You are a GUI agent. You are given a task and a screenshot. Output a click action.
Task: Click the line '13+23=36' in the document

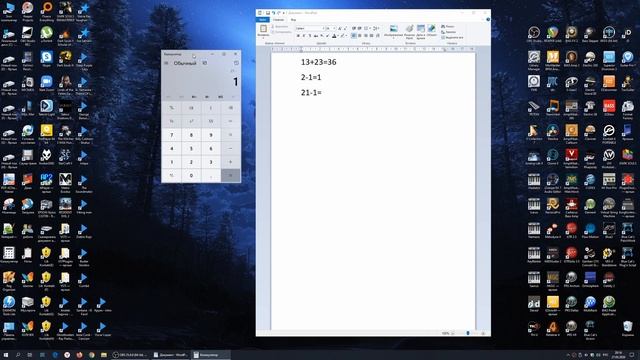coord(319,62)
